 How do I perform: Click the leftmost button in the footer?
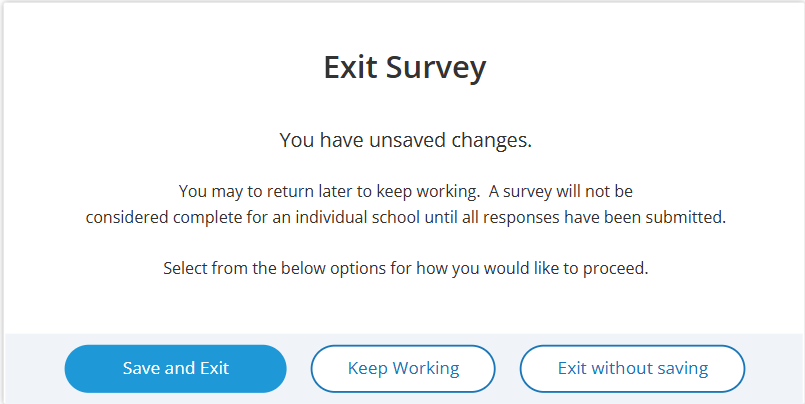(x=176, y=368)
